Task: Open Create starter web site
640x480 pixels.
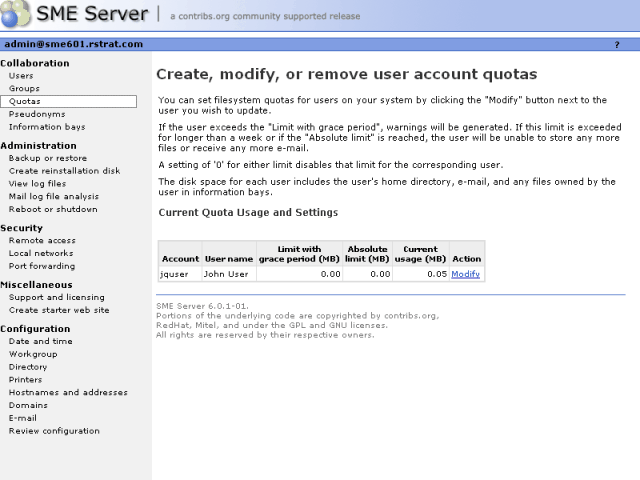Action: pyautogui.click(x=59, y=310)
